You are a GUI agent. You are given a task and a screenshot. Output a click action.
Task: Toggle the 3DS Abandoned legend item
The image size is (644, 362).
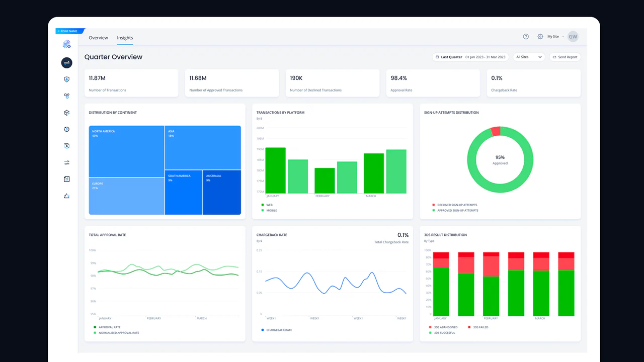[444, 327]
